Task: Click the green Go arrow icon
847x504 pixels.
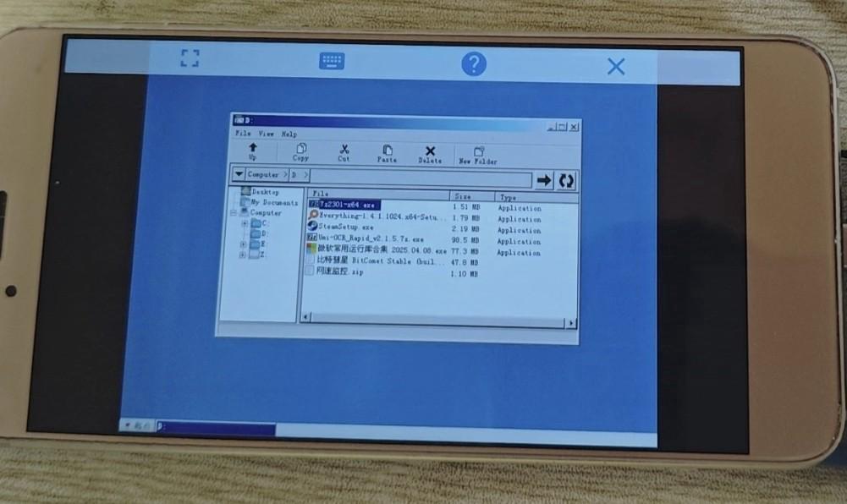Action: pos(544,179)
